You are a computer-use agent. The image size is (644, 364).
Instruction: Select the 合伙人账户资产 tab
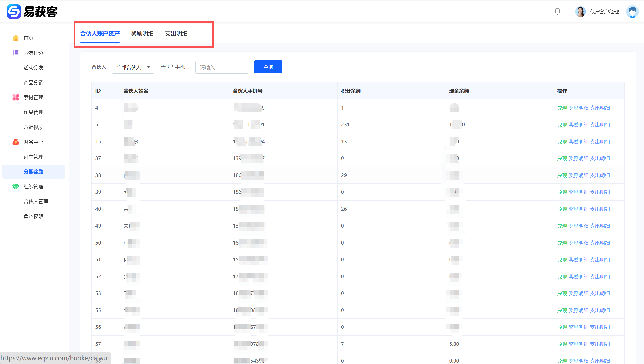coord(100,34)
